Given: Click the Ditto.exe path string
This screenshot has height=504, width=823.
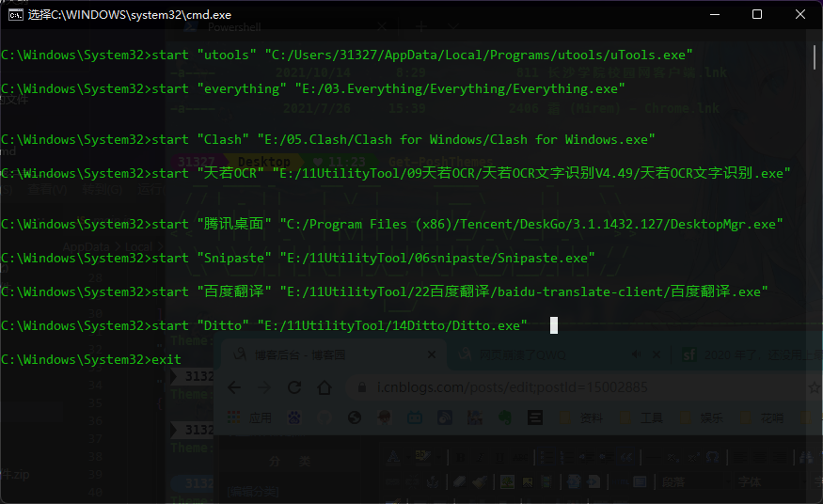Looking at the screenshot, I should coord(392,325).
